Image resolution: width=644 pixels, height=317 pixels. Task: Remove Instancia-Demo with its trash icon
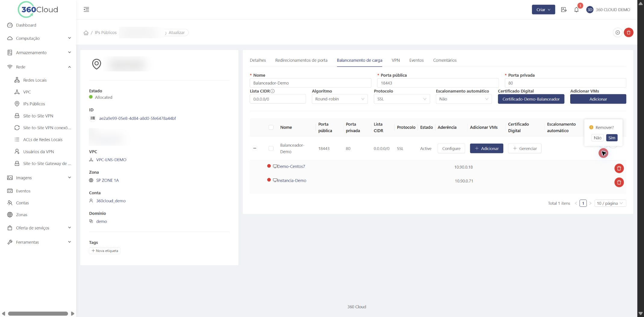point(619,182)
